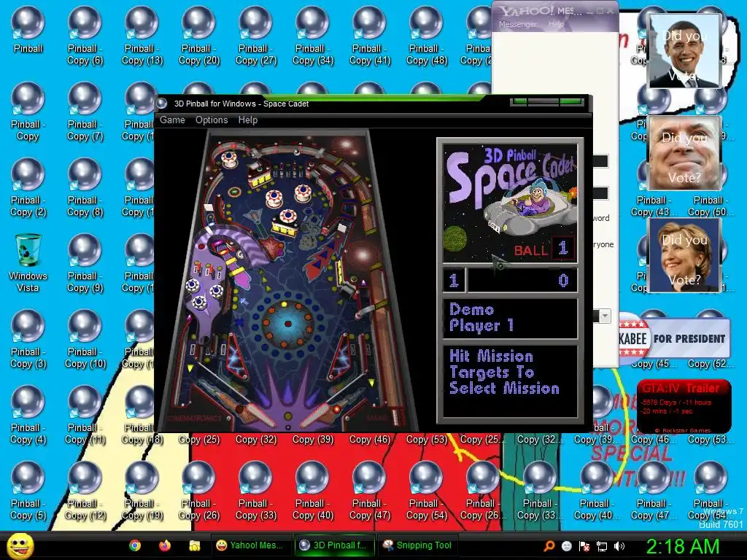Select the Pinball - Copy (3) icon
Screen dimensions: 747x560
28,340
